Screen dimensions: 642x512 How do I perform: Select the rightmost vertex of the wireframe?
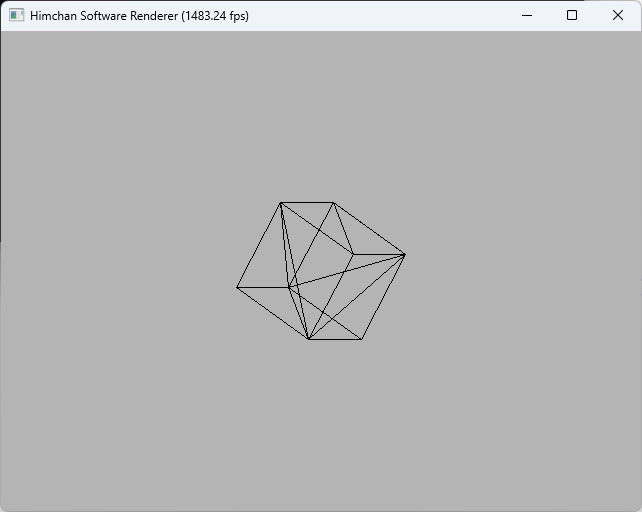(x=405, y=254)
